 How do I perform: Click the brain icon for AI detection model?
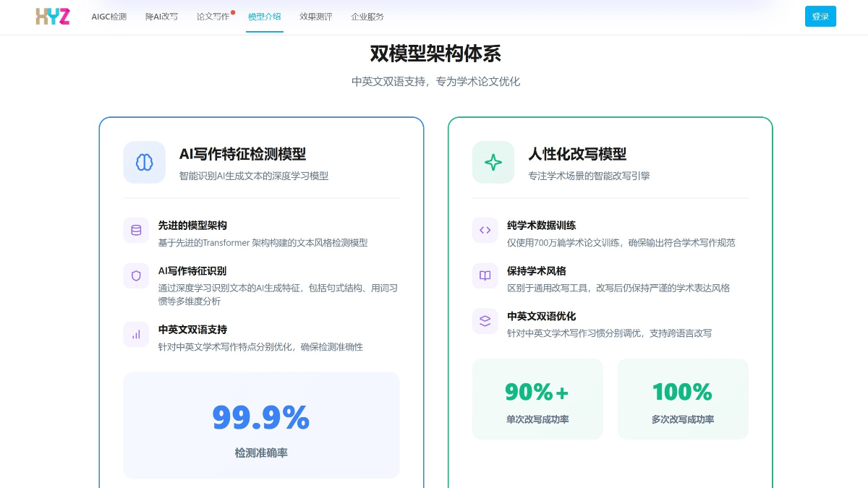(x=144, y=162)
